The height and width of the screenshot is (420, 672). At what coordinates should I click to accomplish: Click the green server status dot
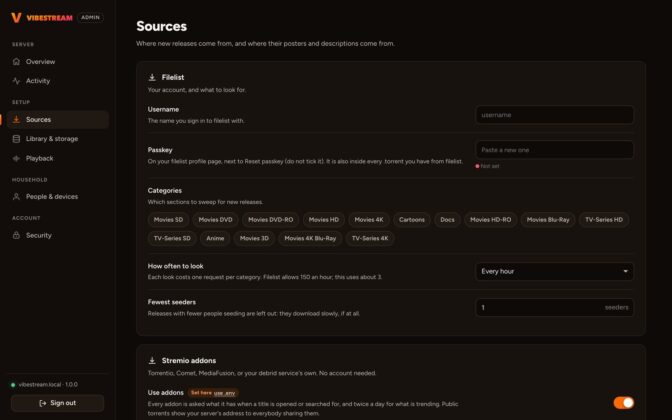13,385
